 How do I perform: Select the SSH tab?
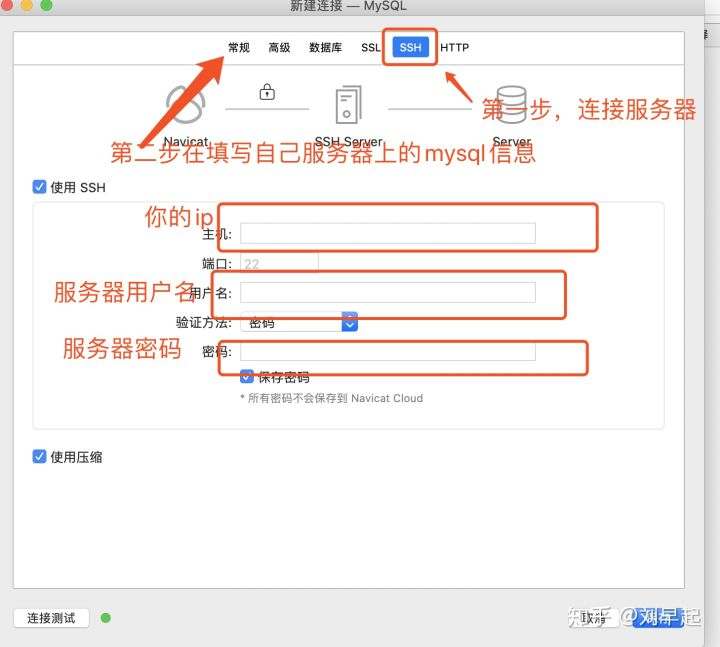[411, 47]
